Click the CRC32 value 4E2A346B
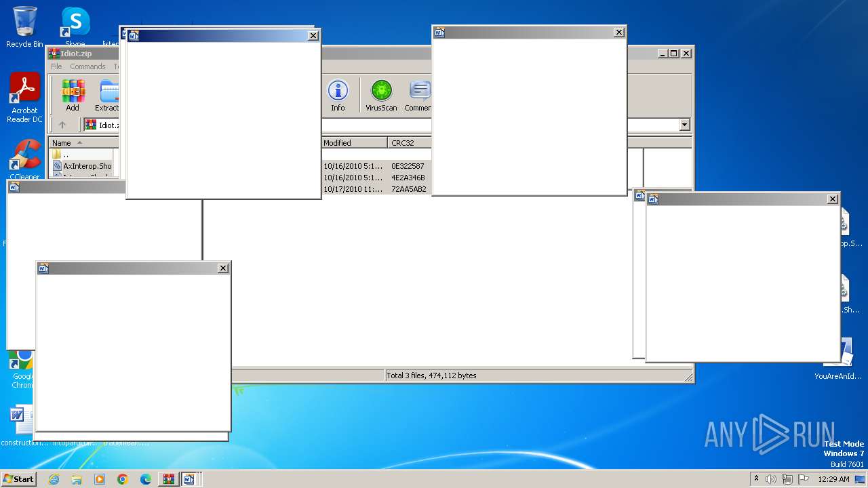Viewport: 868px width, 488px height. click(408, 178)
